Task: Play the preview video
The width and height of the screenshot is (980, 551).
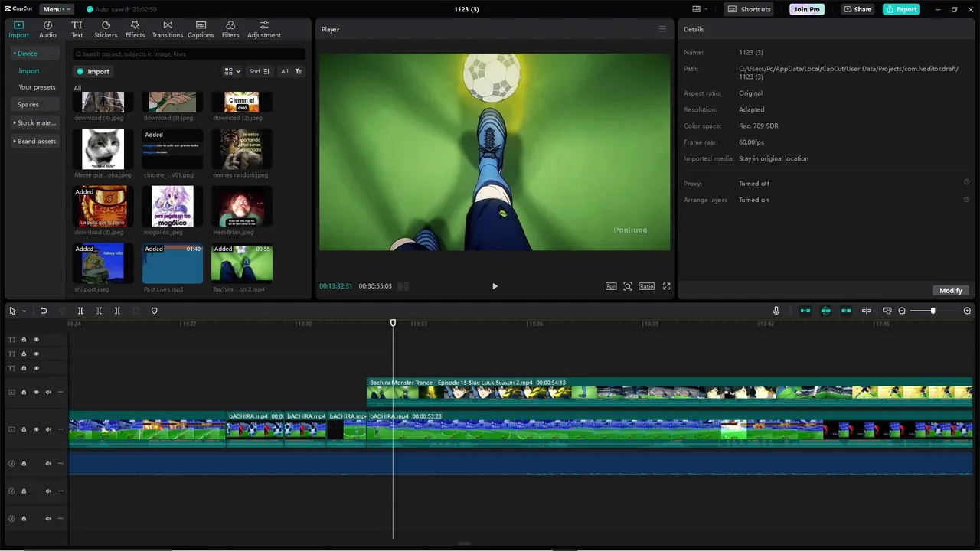Action: [x=495, y=286]
